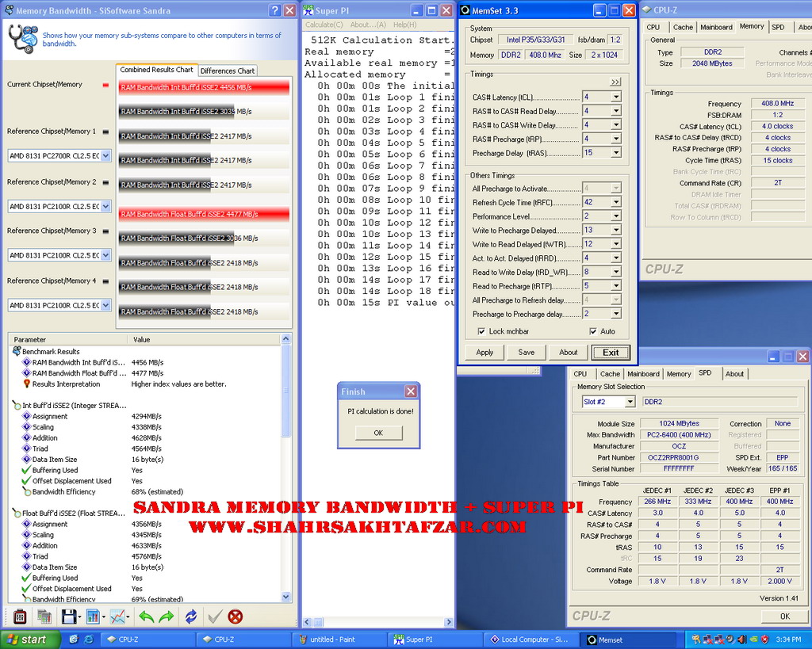812x649 pixels.
Task: Open Precharge Delay (tRAS) dropdown
Action: tap(615, 153)
